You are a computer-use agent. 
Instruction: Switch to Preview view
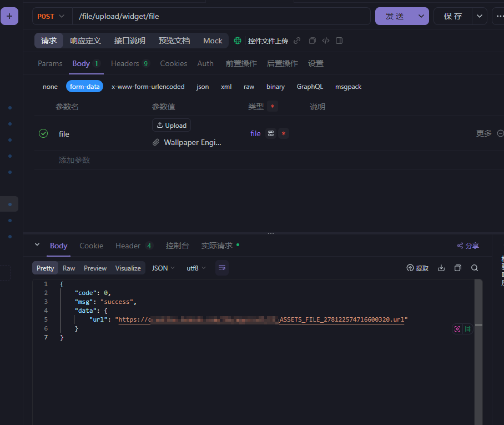click(95, 268)
